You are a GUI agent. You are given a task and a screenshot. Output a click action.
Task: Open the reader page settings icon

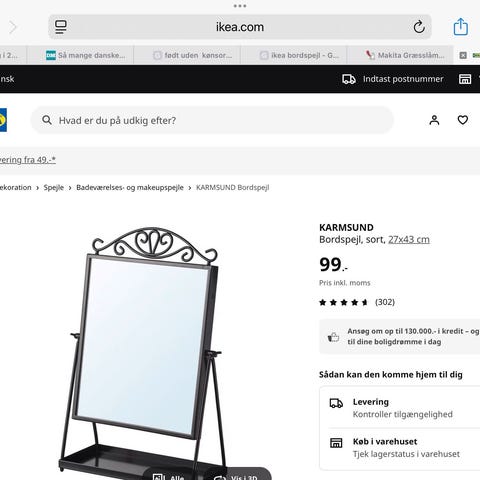click(61, 27)
